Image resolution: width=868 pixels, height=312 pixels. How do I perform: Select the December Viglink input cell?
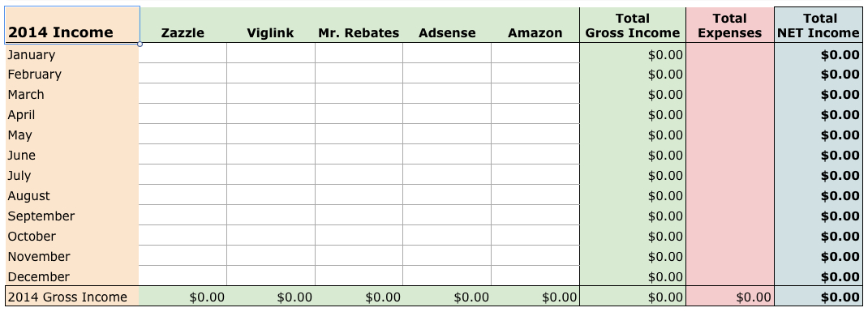click(271, 276)
